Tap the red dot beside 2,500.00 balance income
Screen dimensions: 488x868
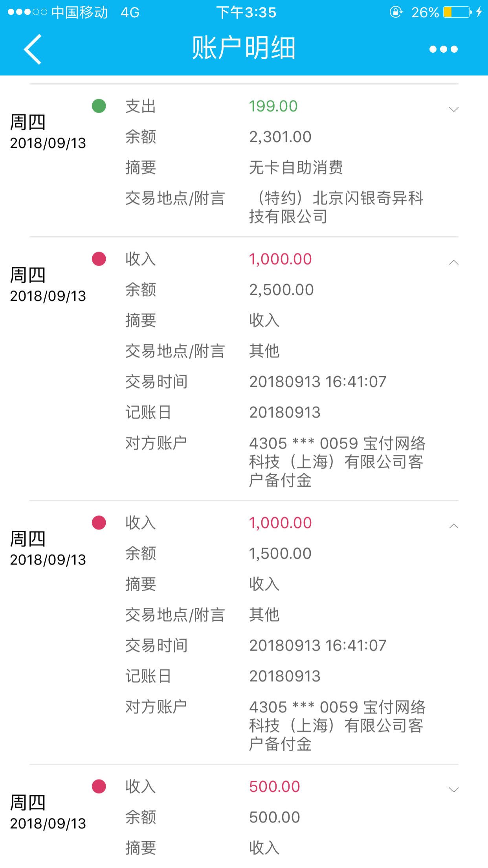(x=99, y=259)
